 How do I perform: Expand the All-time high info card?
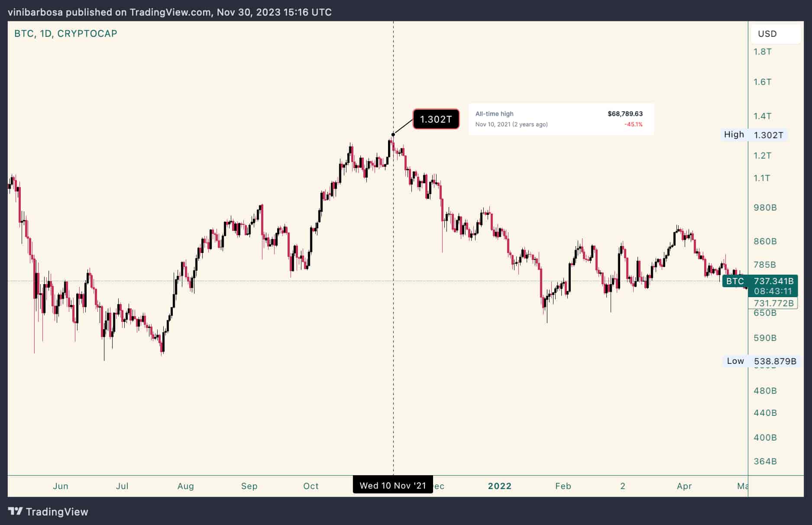561,119
